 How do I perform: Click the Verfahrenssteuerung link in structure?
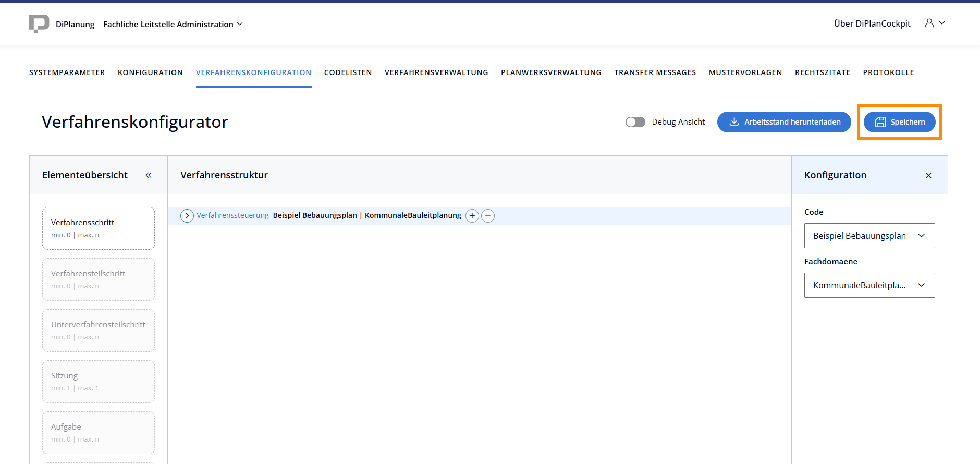(232, 215)
